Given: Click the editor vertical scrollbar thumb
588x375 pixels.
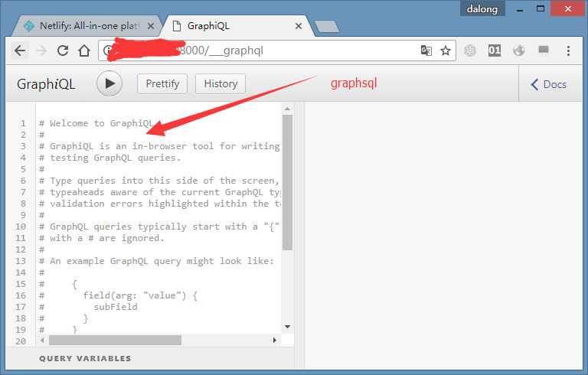Looking at the screenshot, I should point(287,182).
